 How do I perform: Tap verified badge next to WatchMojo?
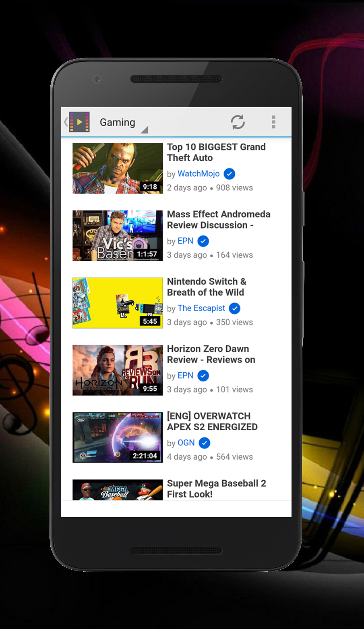(230, 174)
